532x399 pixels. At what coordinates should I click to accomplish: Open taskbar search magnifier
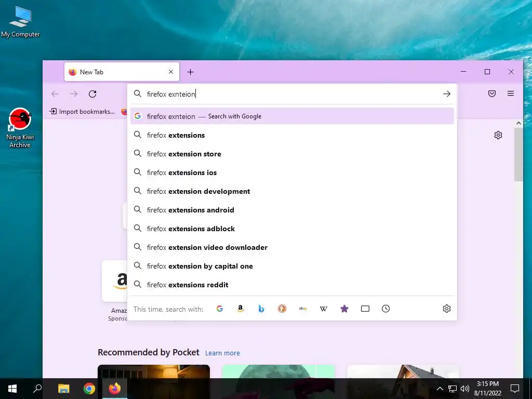(x=37, y=389)
